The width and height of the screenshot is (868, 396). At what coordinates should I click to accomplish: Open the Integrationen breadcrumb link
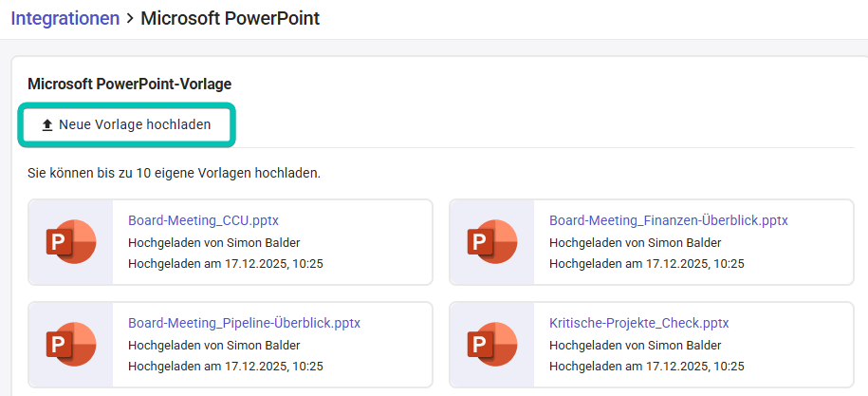click(65, 18)
